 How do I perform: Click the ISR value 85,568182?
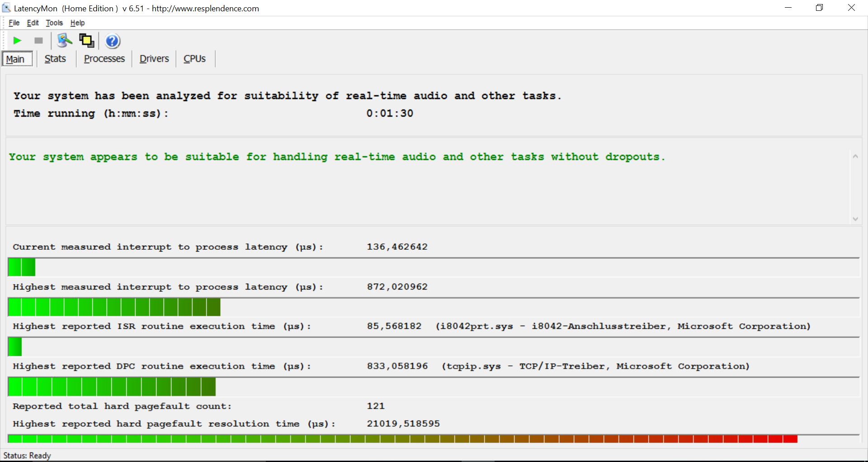click(394, 327)
